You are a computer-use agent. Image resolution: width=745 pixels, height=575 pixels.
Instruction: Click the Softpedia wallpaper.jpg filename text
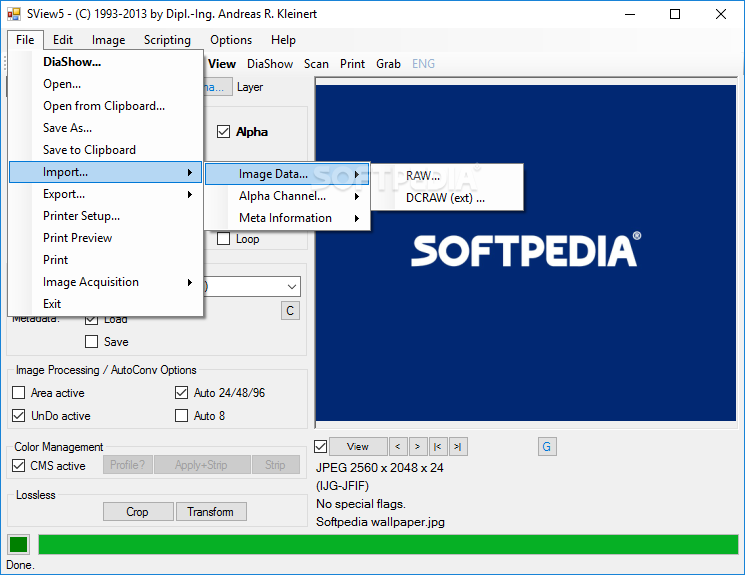click(x=381, y=522)
